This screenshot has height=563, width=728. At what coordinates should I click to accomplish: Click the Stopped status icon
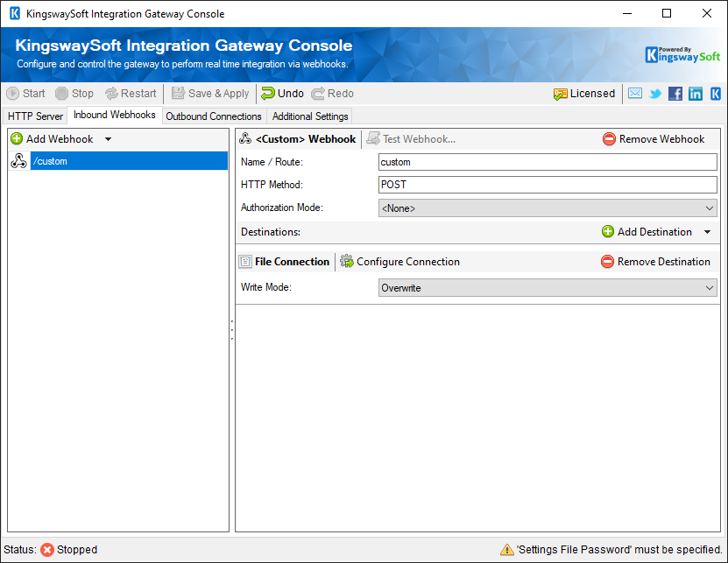click(47, 550)
